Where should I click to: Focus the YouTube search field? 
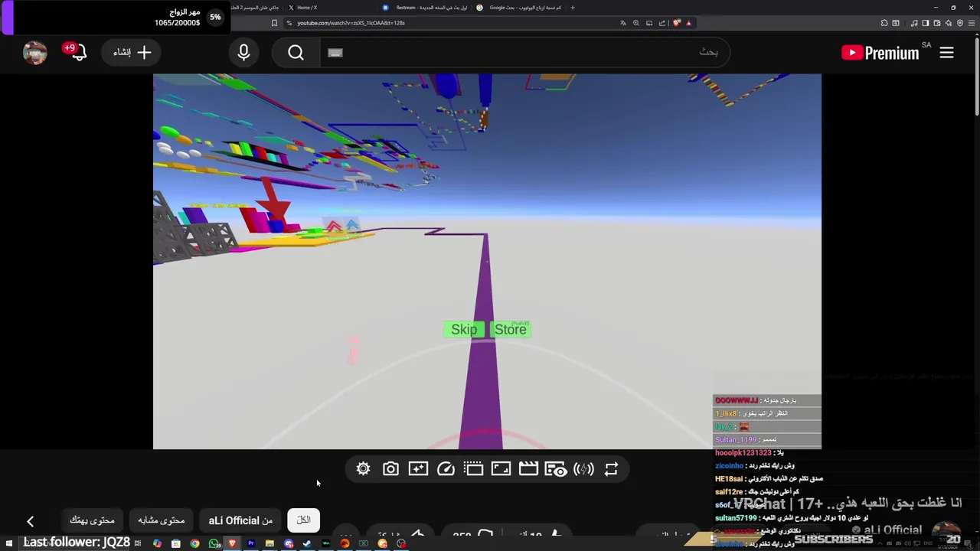tap(524, 53)
